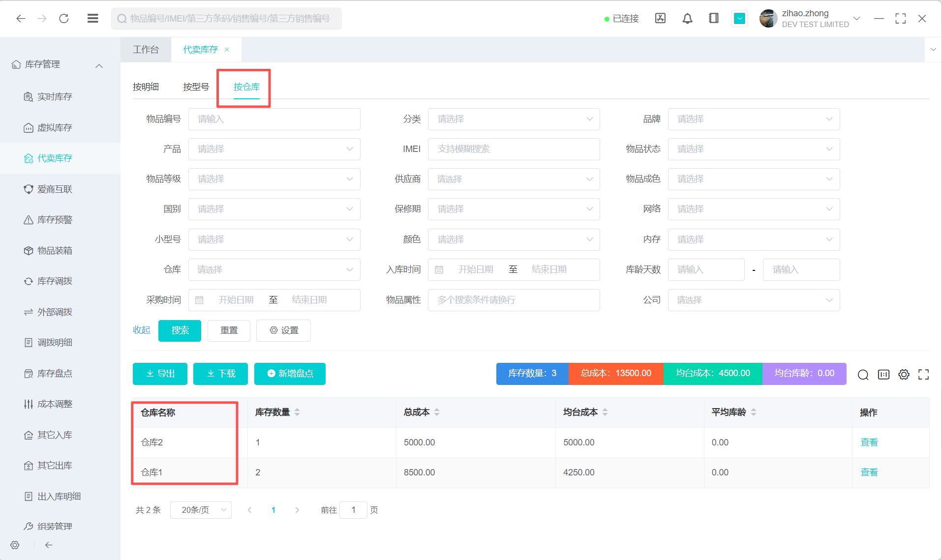Click the table search magnifier icon

pyautogui.click(x=863, y=375)
